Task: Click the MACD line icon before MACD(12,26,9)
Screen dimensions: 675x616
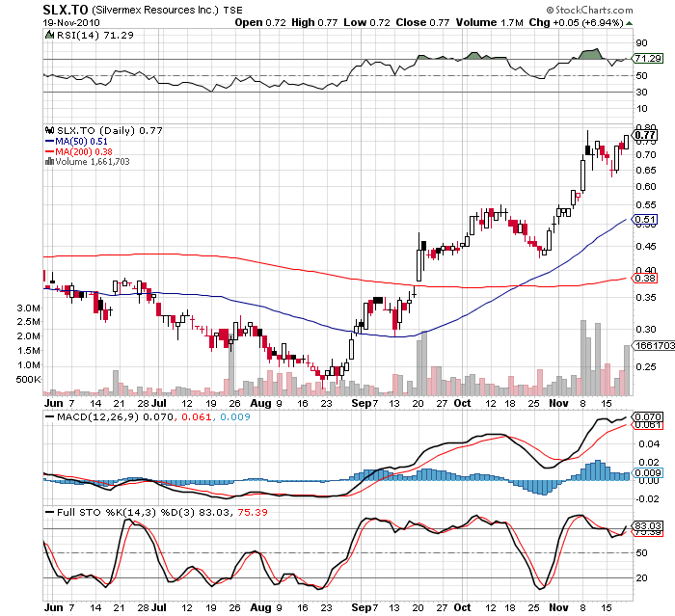Action: pyautogui.click(x=49, y=416)
